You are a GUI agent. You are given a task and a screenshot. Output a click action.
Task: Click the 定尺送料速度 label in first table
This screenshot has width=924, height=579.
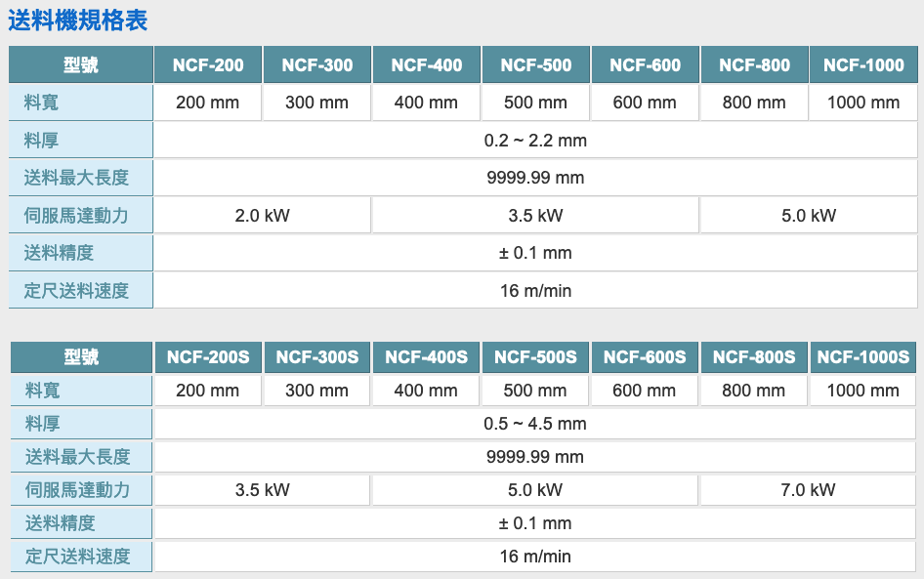pyautogui.click(x=76, y=290)
